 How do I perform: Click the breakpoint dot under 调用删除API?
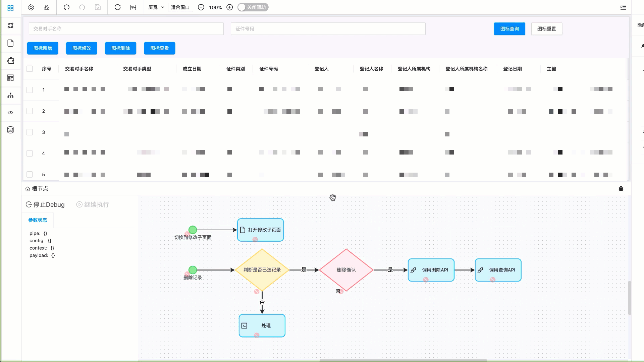[x=426, y=280]
